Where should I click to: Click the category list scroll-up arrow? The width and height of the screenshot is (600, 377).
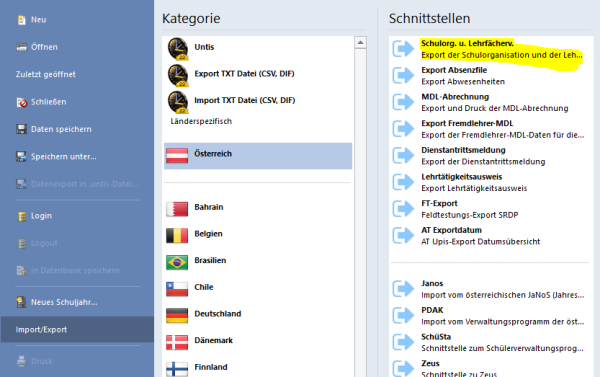tap(360, 42)
